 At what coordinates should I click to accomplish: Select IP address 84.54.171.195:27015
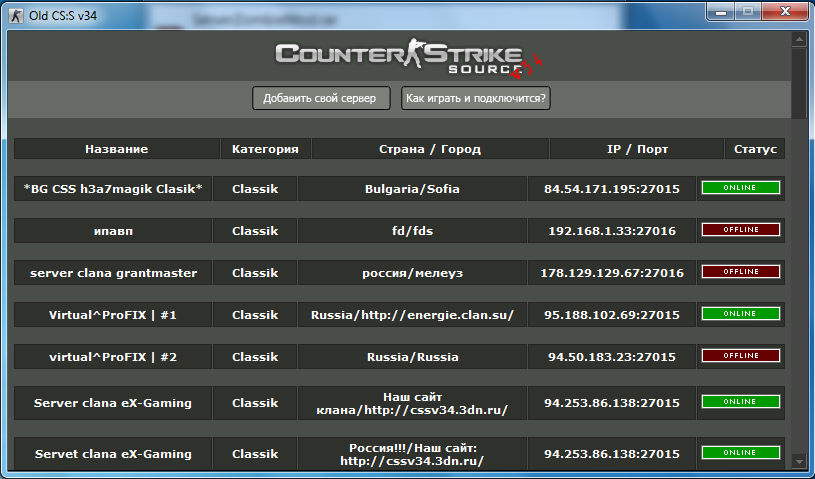click(612, 189)
